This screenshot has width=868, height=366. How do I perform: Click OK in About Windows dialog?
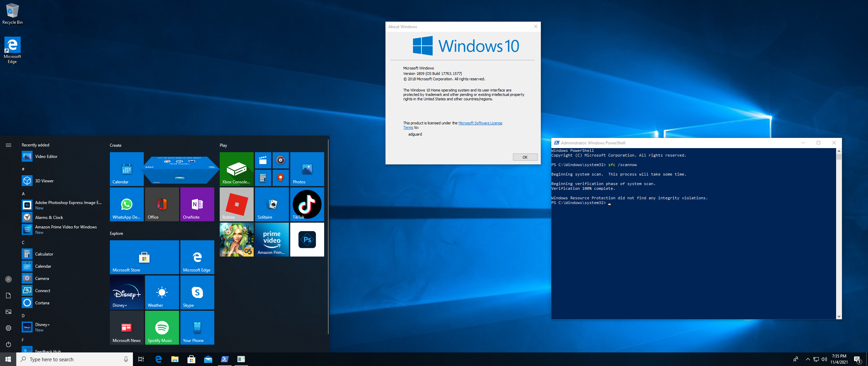[525, 157]
